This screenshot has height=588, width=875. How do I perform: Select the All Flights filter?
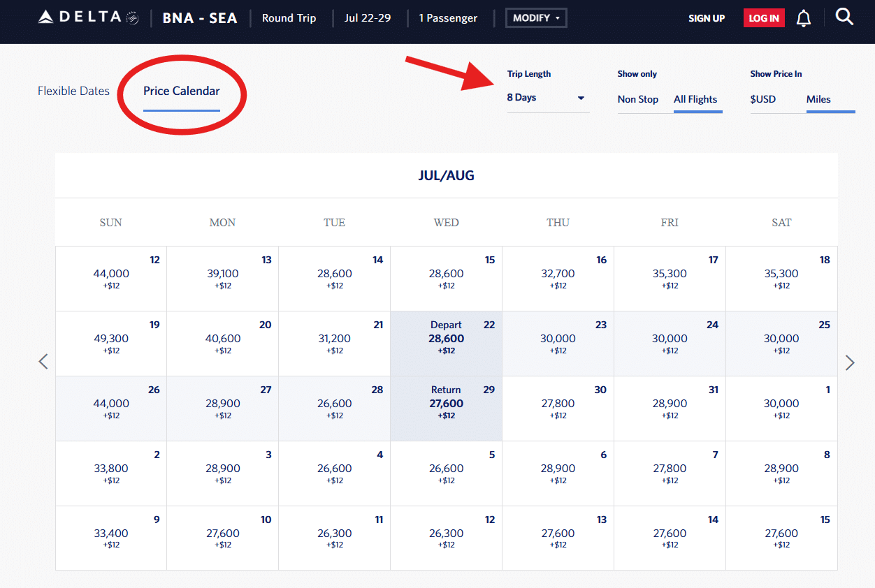click(695, 99)
